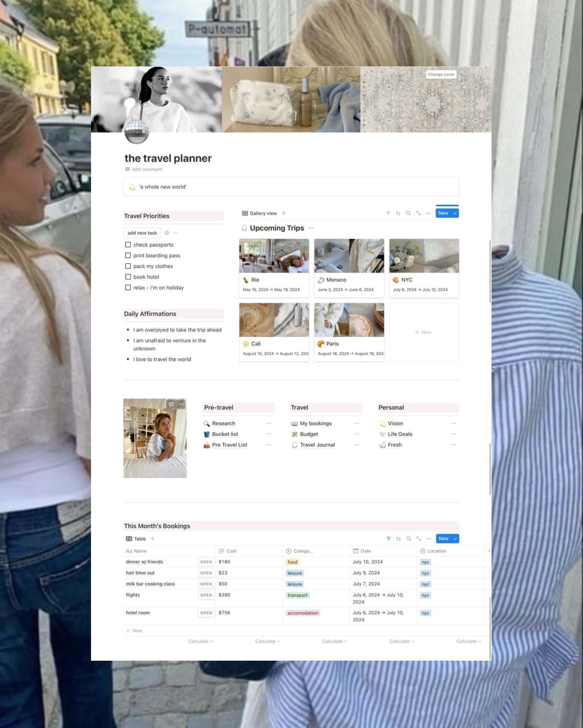583x728 pixels.
Task: Open the Monaco trip card
Action: [x=349, y=268]
